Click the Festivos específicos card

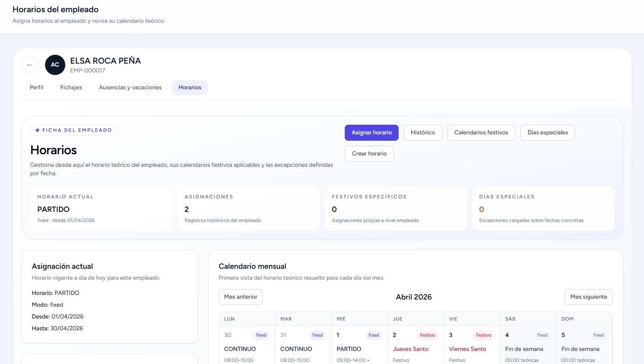(396, 209)
